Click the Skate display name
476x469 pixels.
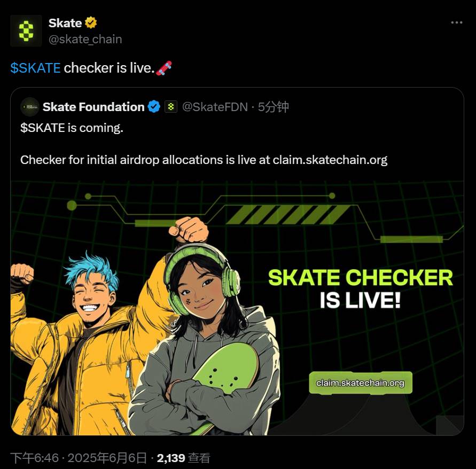click(65, 23)
